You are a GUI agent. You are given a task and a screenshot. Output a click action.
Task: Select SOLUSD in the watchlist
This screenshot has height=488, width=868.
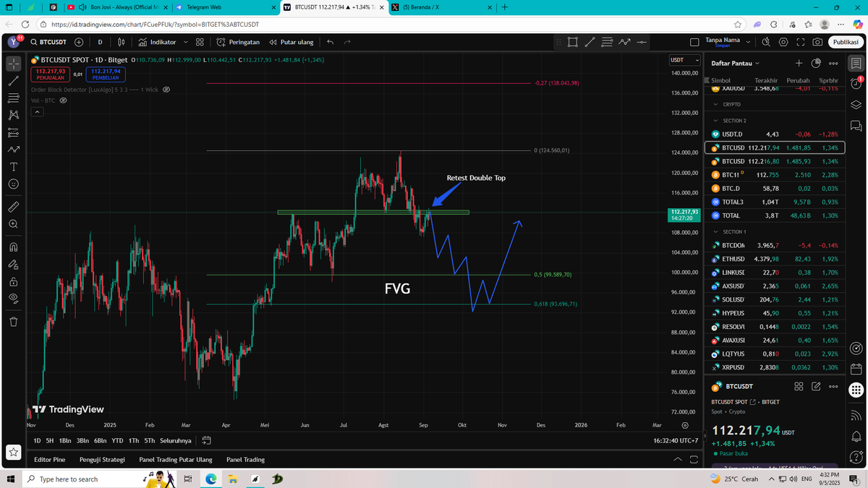click(x=775, y=299)
